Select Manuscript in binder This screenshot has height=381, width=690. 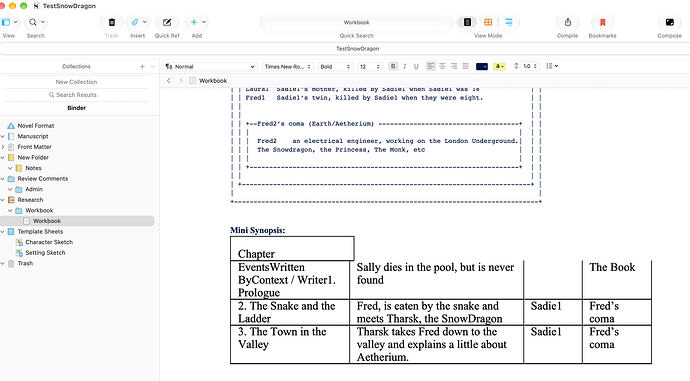pos(33,136)
